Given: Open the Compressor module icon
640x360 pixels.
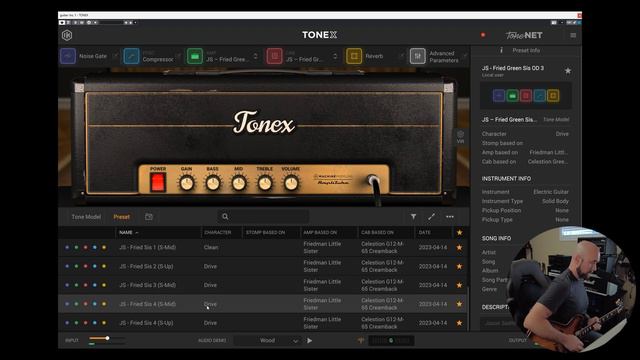Looking at the screenshot, I should (x=131, y=56).
